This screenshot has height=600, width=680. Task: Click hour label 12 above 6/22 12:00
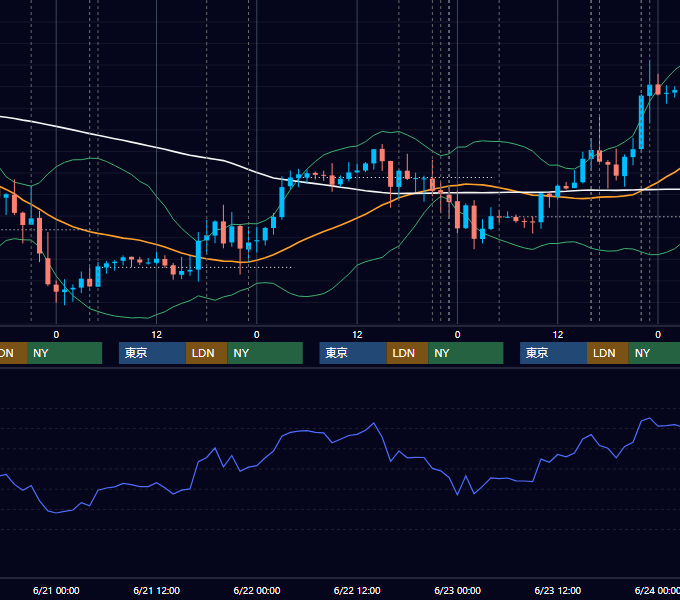click(357, 335)
